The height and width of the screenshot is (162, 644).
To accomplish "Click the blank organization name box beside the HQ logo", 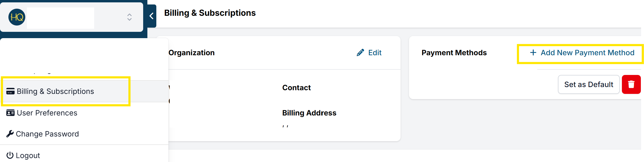I will (61, 18).
